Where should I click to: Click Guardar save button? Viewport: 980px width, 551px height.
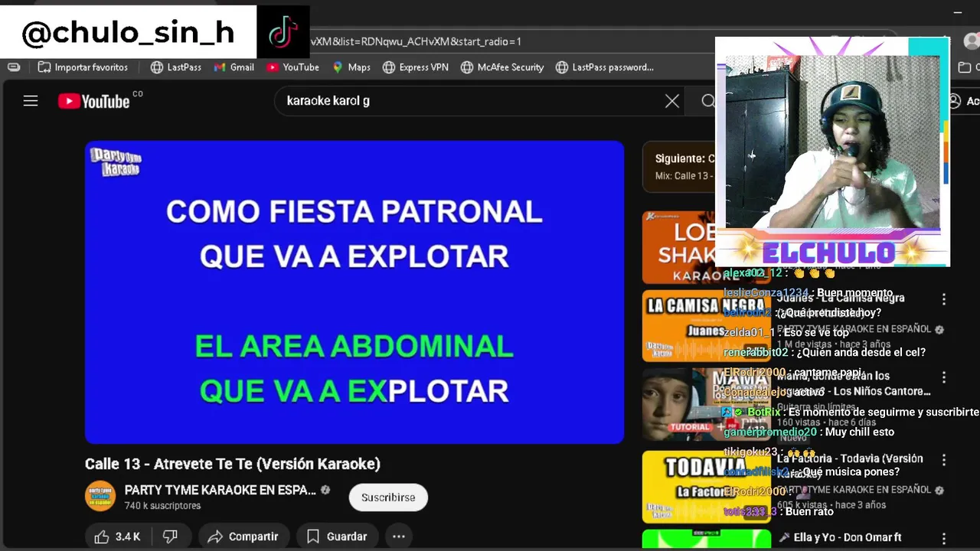337,536
